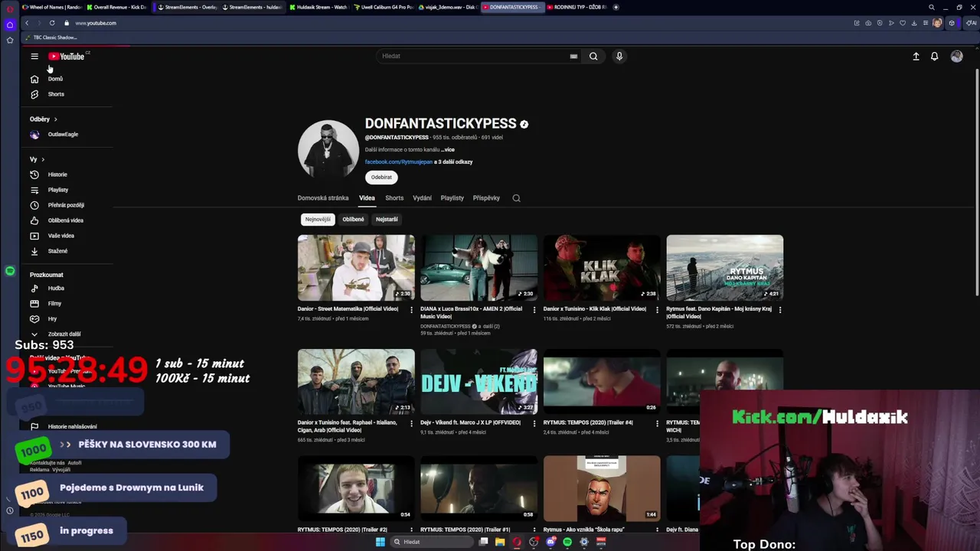Expand the Vy section
The height and width of the screenshot is (551, 980).
37,159
